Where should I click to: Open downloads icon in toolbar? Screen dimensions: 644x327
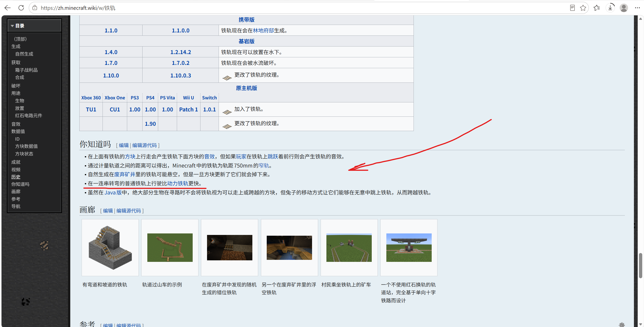pyautogui.click(x=610, y=8)
